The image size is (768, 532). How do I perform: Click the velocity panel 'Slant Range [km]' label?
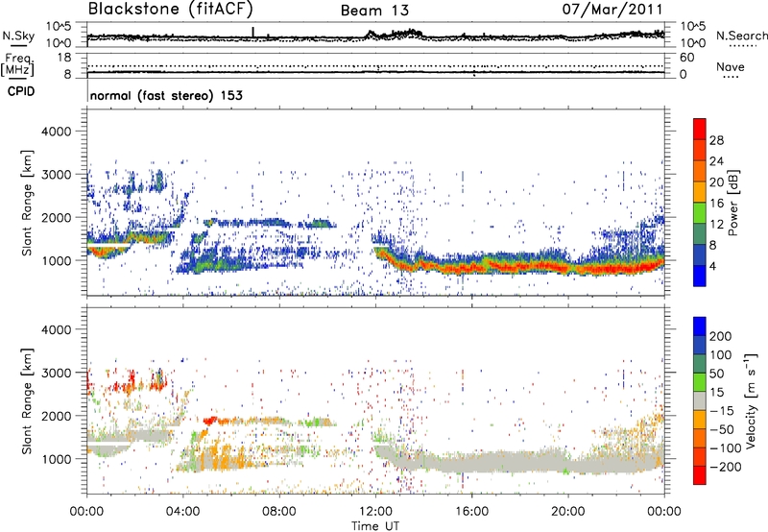(27, 400)
